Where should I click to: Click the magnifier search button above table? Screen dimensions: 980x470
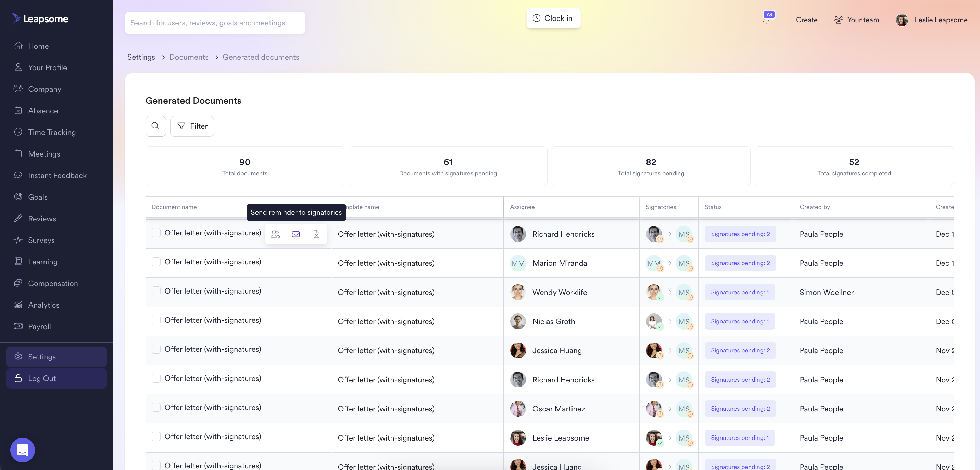click(155, 126)
